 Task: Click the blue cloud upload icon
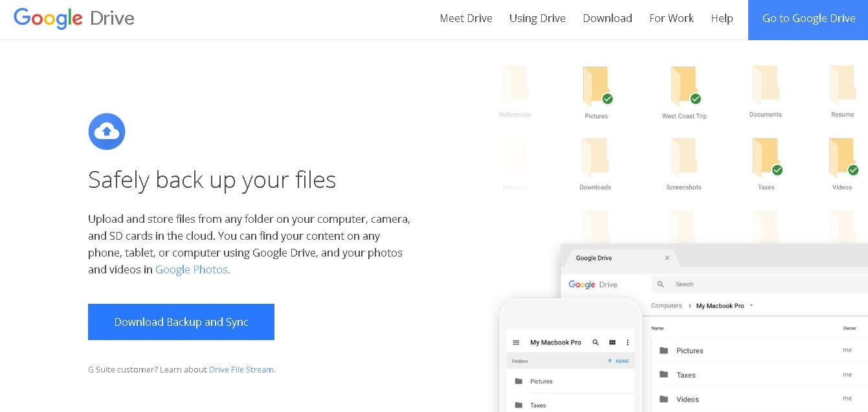107,132
